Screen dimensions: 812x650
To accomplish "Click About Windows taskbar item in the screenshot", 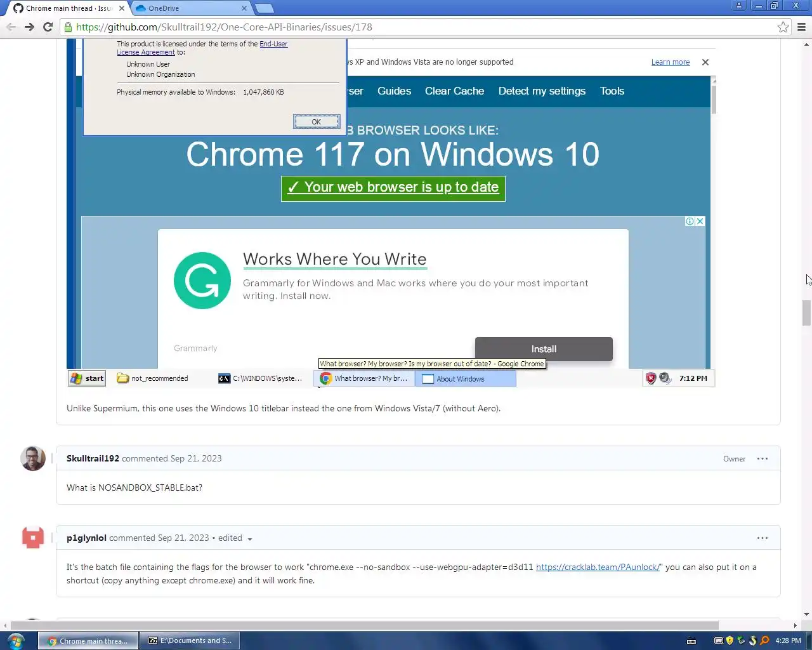I will 466,378.
